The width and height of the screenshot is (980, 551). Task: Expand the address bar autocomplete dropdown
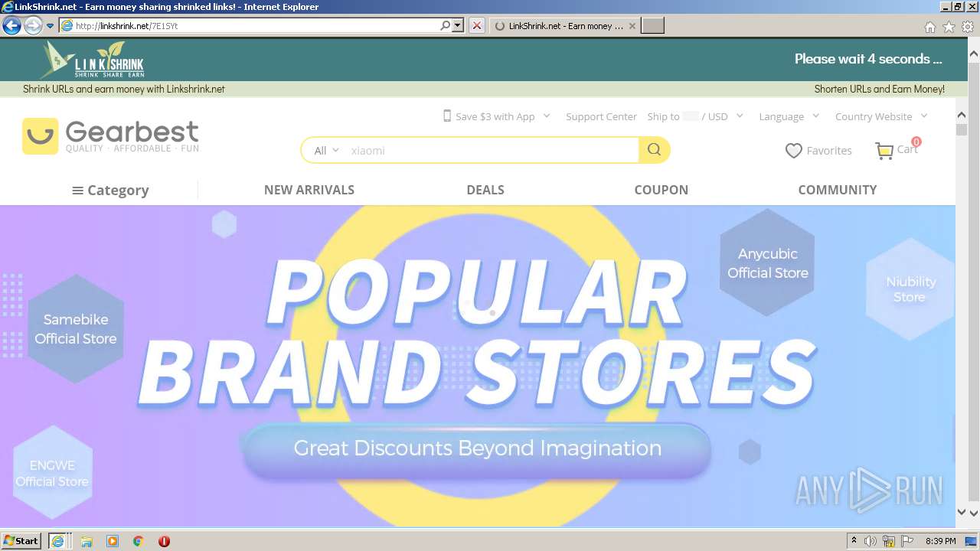pyautogui.click(x=458, y=25)
